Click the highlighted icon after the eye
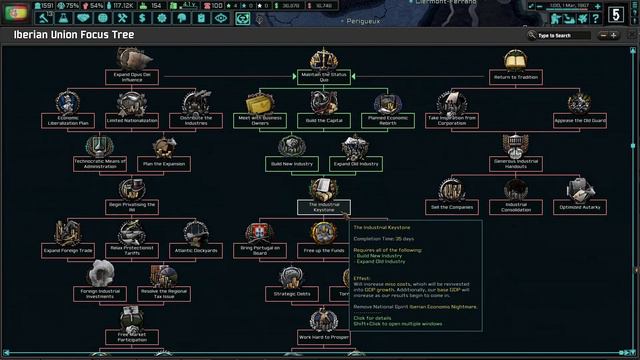The width and height of the screenshot is (640, 360). pos(243,18)
